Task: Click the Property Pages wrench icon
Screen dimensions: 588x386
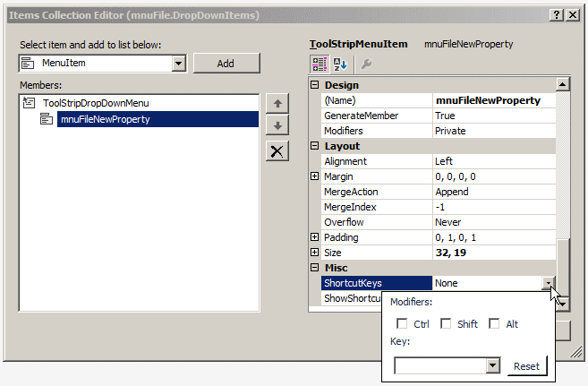Action: [x=366, y=64]
